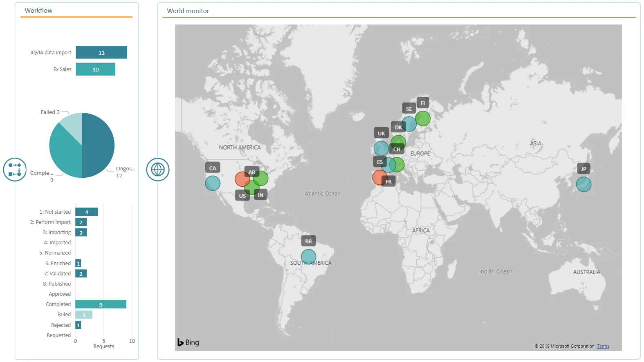Click the BR bubble over South America
The width and height of the screenshot is (644, 362).
pyautogui.click(x=309, y=257)
